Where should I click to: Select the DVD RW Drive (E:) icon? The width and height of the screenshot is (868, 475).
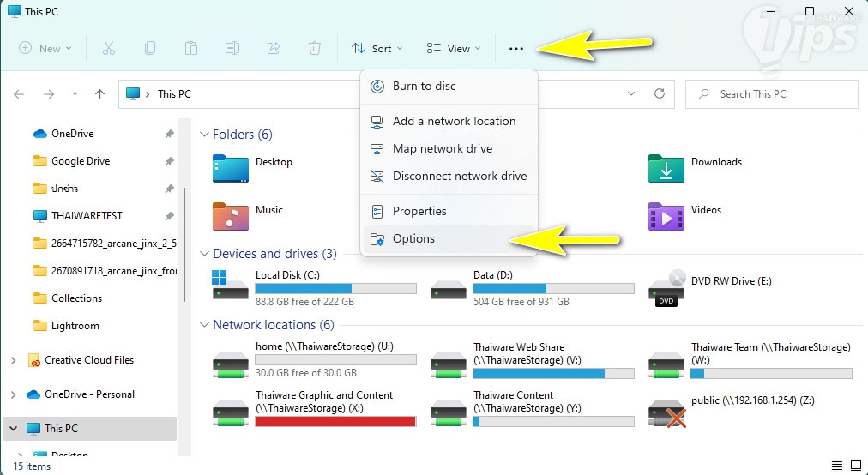[666, 288]
